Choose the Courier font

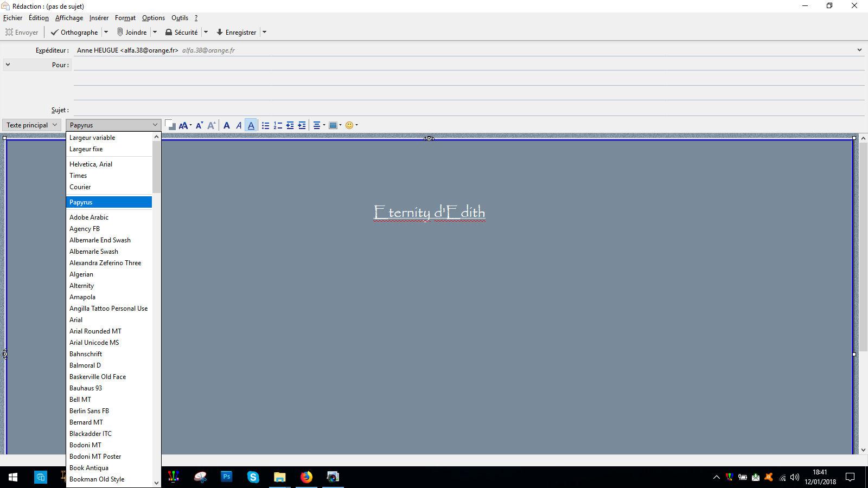pos(108,187)
